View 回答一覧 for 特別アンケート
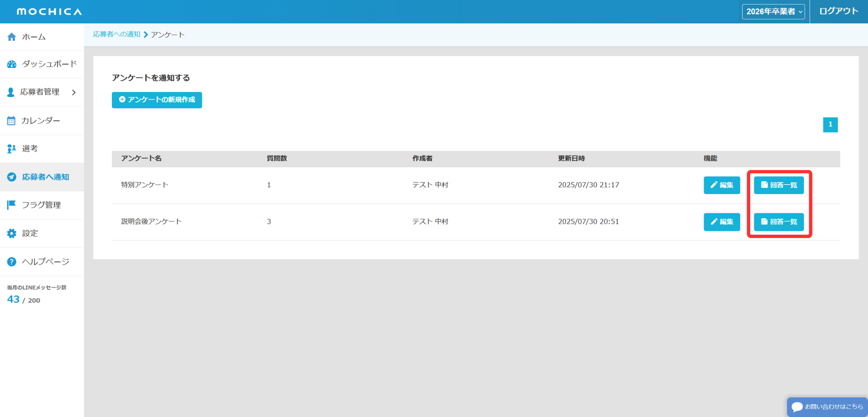 point(779,185)
